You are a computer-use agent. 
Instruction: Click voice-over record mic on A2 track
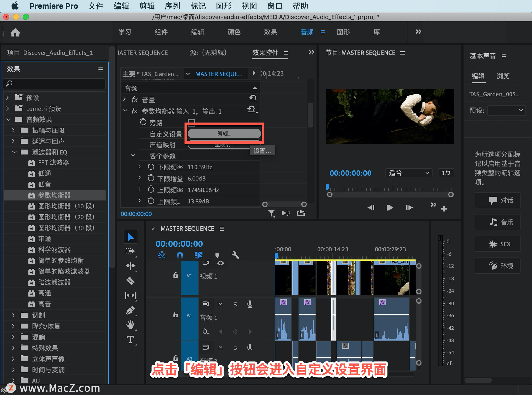click(x=250, y=348)
